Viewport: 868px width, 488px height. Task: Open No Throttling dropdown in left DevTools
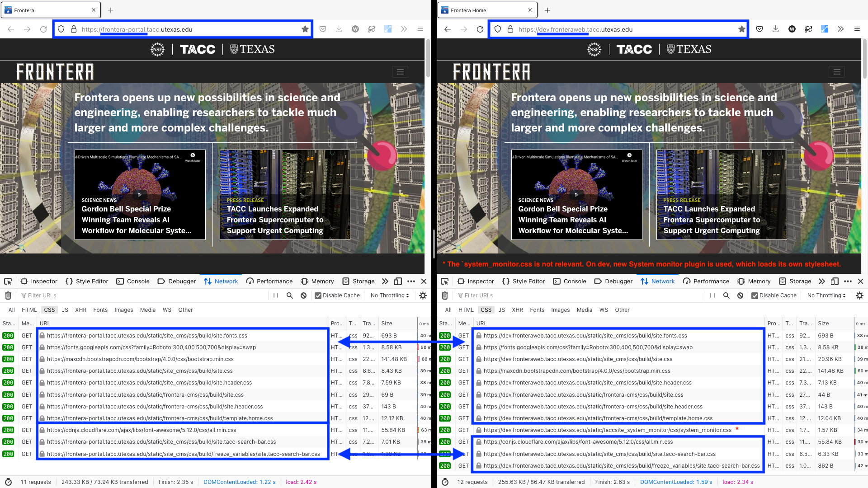(x=389, y=296)
